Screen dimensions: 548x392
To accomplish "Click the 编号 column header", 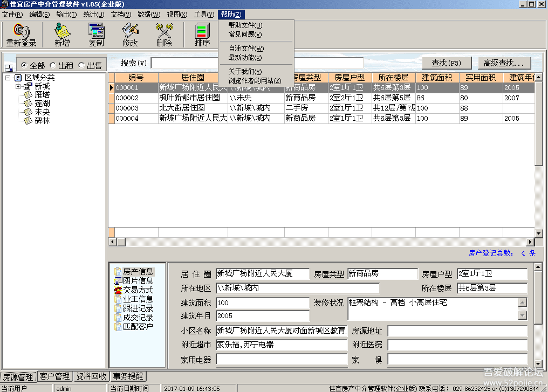I will click(136, 78).
